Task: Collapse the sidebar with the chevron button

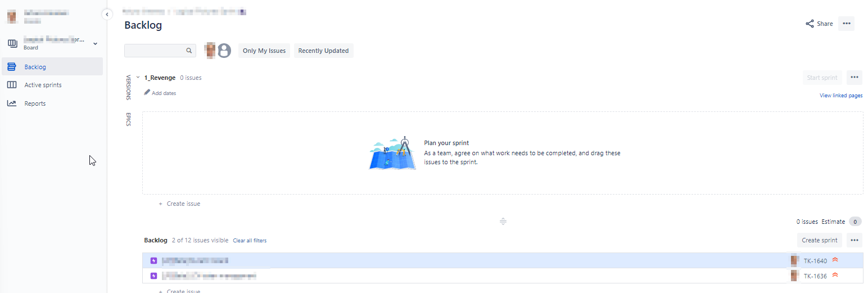Action: [107, 15]
